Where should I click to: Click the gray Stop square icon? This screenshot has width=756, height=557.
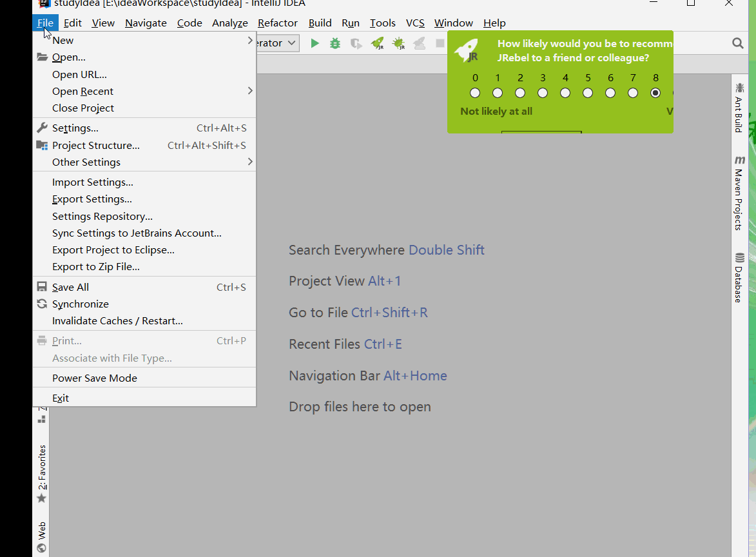point(440,43)
